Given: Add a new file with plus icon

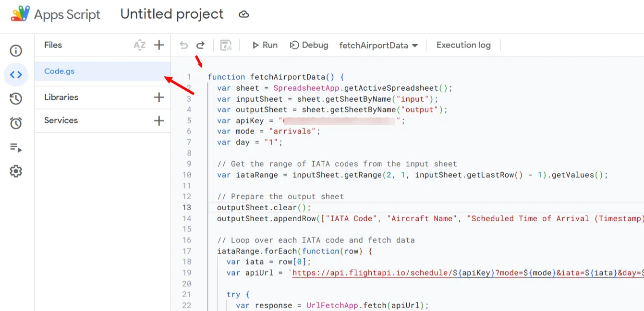Looking at the screenshot, I should click(159, 45).
